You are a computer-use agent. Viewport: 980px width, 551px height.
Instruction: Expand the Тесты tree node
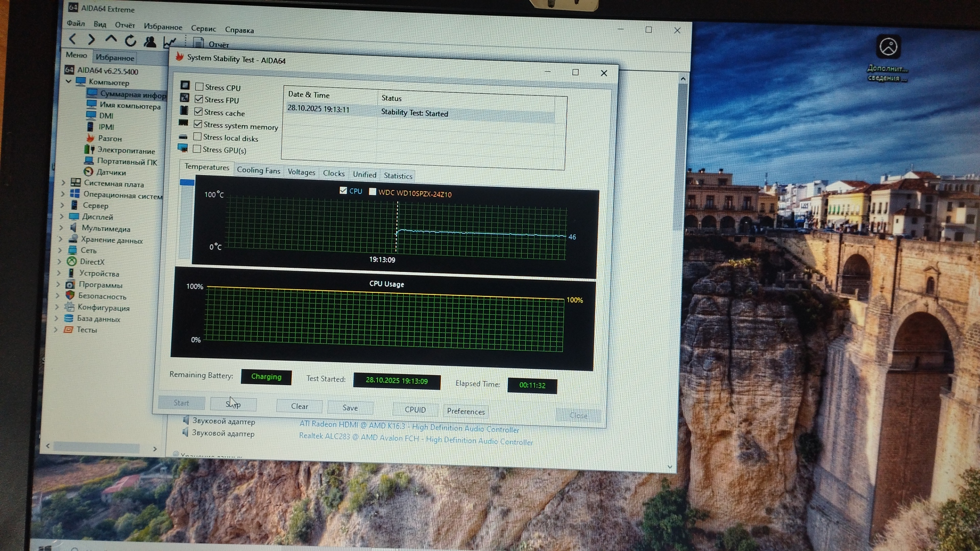click(56, 330)
